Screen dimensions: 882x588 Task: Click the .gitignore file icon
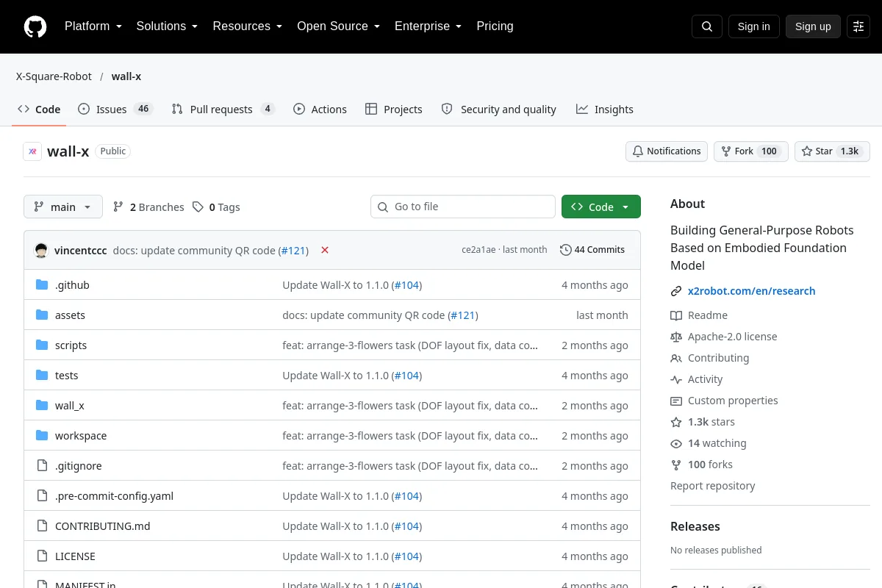pos(42,466)
